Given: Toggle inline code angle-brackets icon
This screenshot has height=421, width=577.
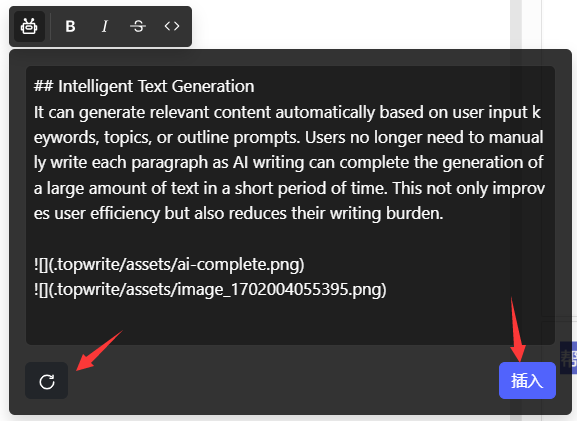Looking at the screenshot, I should pos(172,26).
